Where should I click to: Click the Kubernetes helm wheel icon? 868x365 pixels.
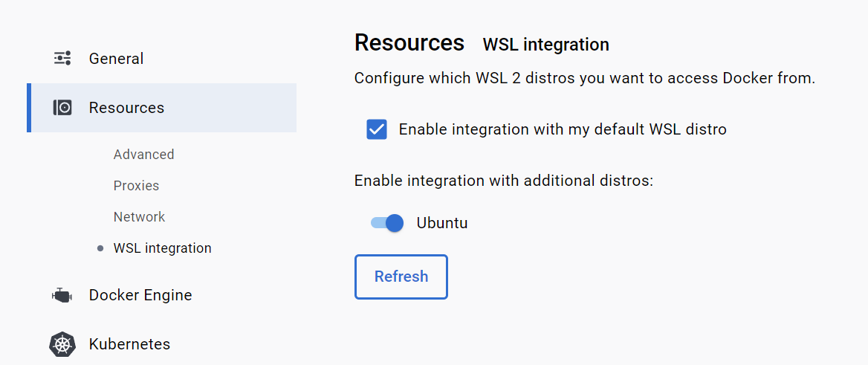(x=62, y=344)
